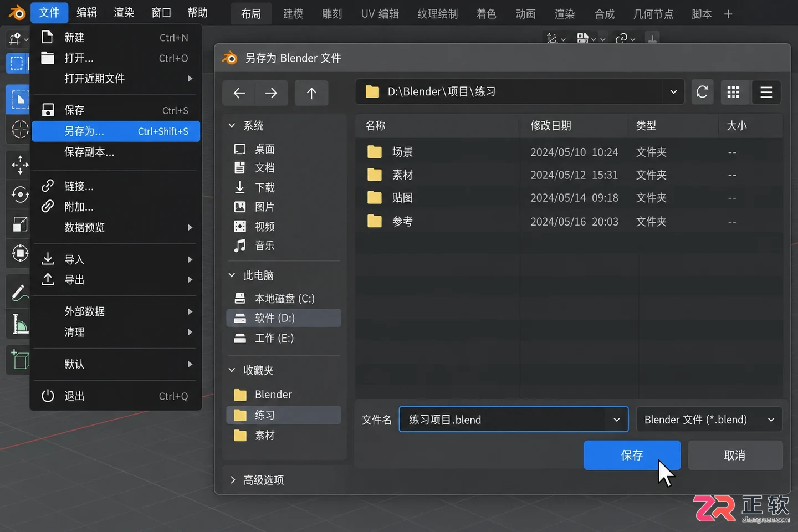Select the measure tool
This screenshot has width=798, height=532.
click(x=19, y=324)
